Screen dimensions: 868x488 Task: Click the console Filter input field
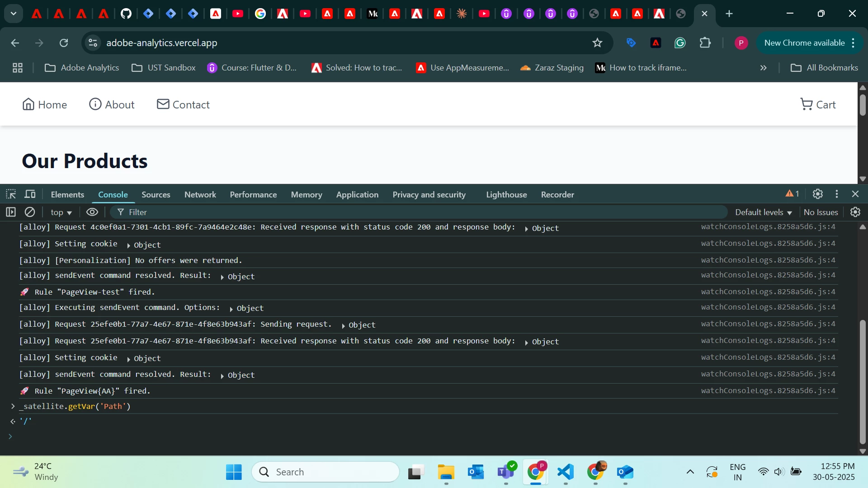[x=407, y=212]
